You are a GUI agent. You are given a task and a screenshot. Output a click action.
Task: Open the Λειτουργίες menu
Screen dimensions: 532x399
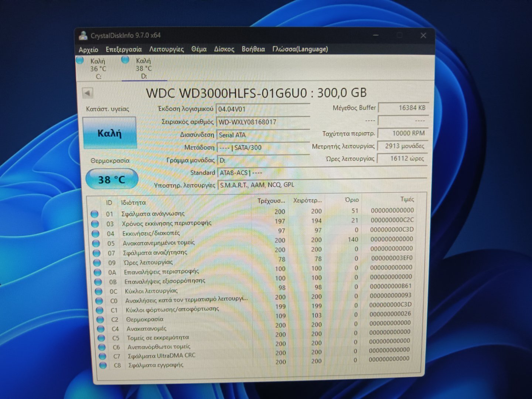(166, 49)
